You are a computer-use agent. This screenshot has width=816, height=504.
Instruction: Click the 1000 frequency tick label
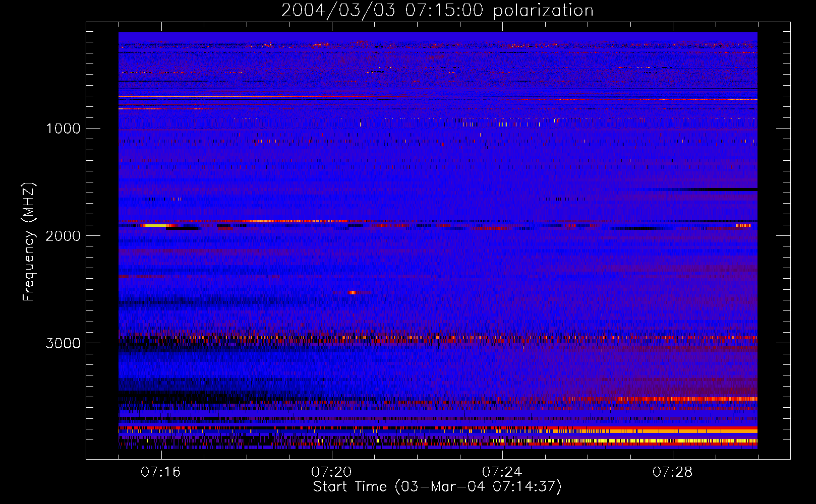[x=64, y=129]
